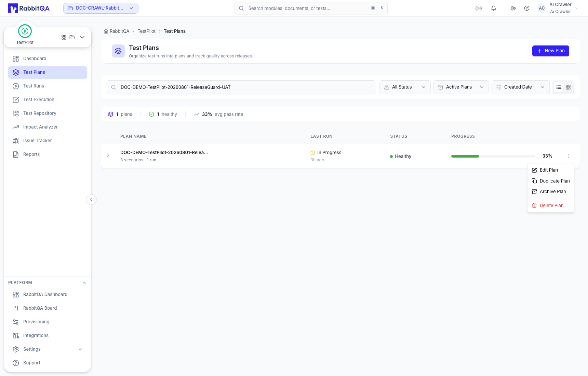
Task: Open the Active Plans filter dropdown
Action: click(461, 87)
